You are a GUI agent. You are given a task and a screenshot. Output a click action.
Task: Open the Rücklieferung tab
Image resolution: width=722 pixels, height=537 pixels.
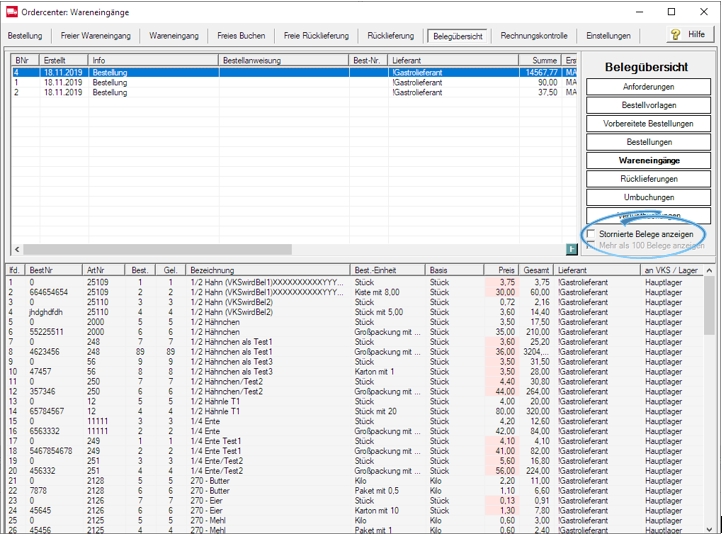point(390,35)
